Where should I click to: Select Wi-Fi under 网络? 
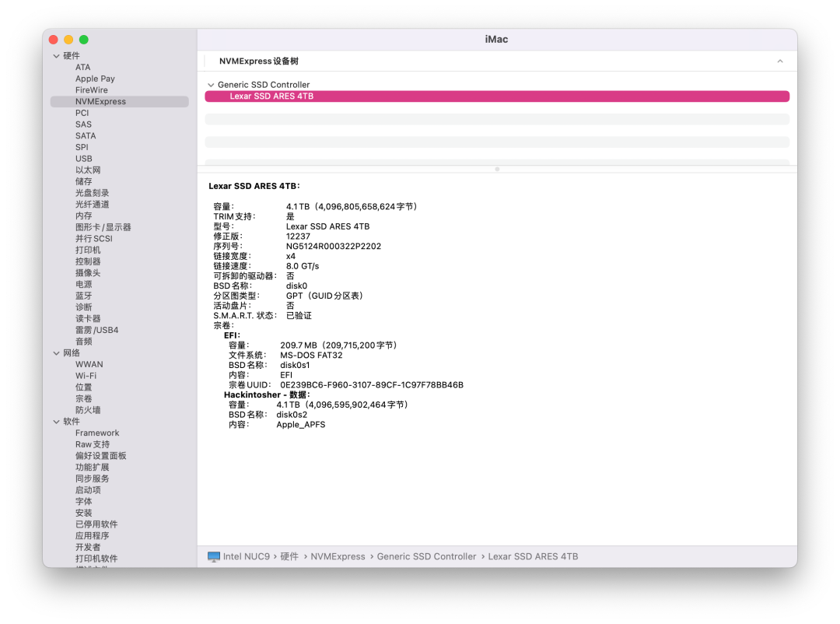click(x=86, y=376)
